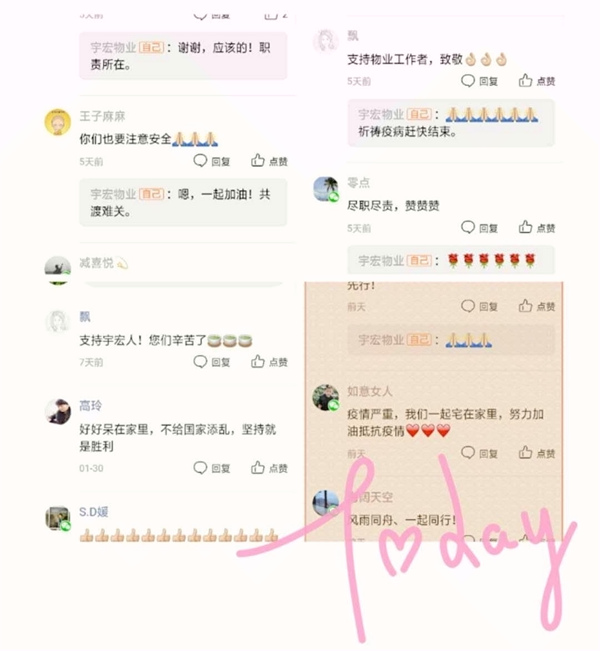Like 王子麻麻's safety comment
This screenshot has width=600, height=651.
pyautogui.click(x=269, y=161)
